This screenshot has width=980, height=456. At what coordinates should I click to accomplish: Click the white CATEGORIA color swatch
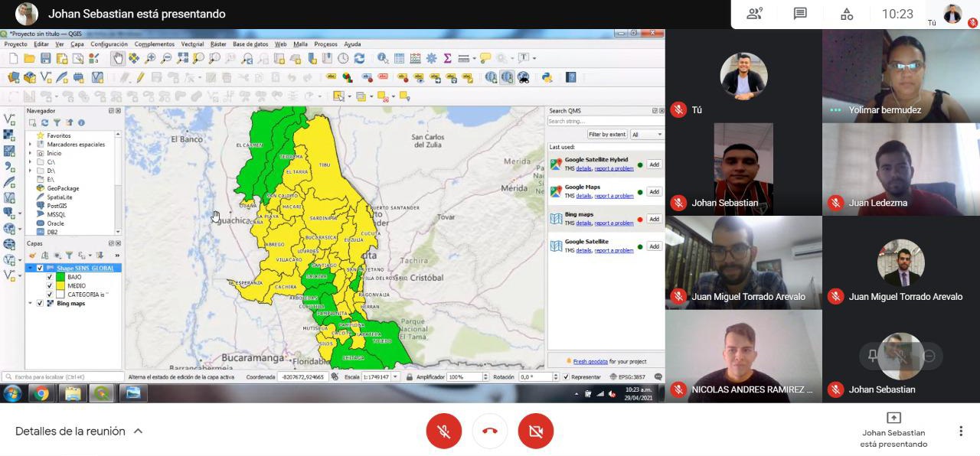tap(60, 295)
